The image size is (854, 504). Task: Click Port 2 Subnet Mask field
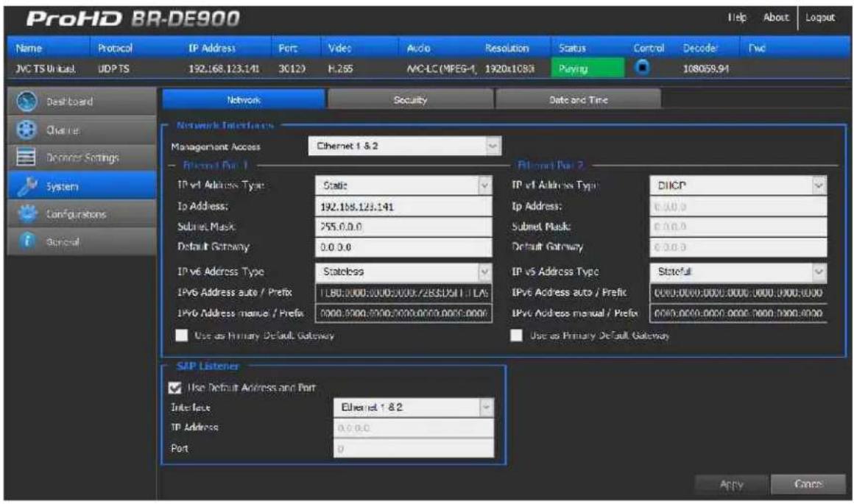738,227
